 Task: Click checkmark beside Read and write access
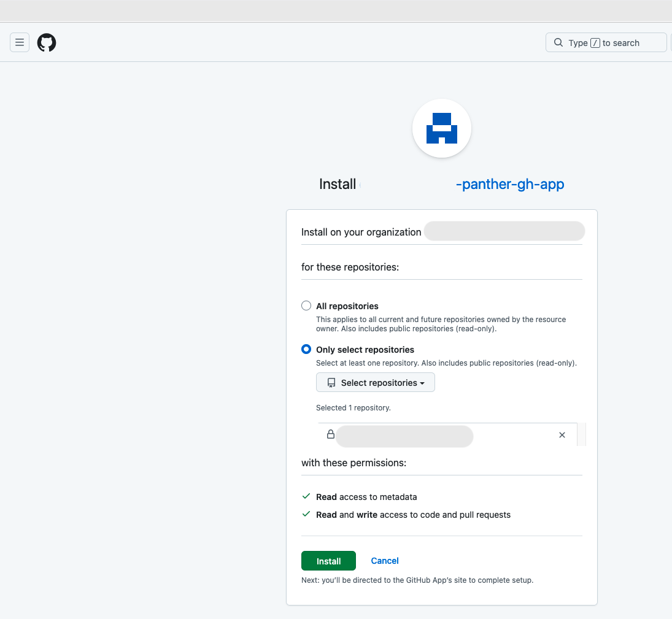tap(306, 514)
